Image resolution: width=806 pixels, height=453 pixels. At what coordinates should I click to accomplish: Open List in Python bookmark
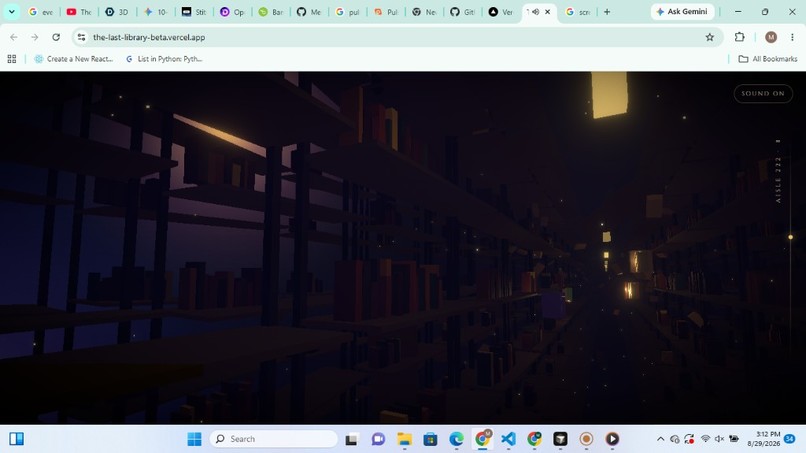pyautogui.click(x=164, y=59)
